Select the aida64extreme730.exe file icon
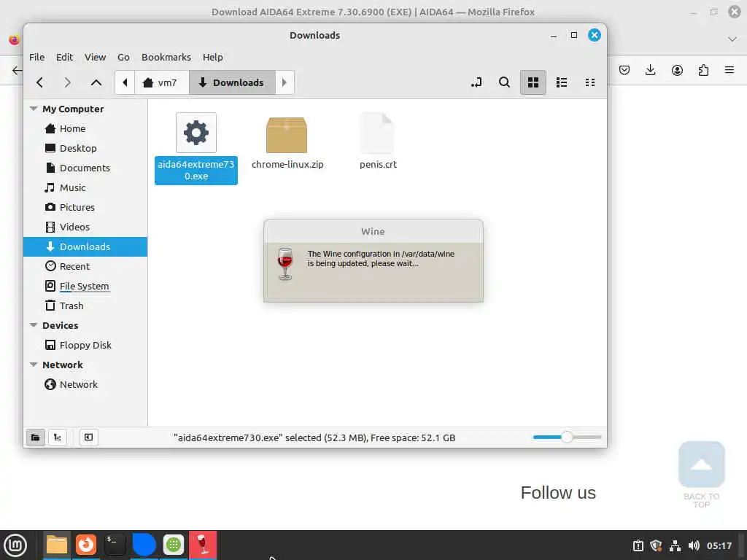Image resolution: width=747 pixels, height=560 pixels. 196,133
